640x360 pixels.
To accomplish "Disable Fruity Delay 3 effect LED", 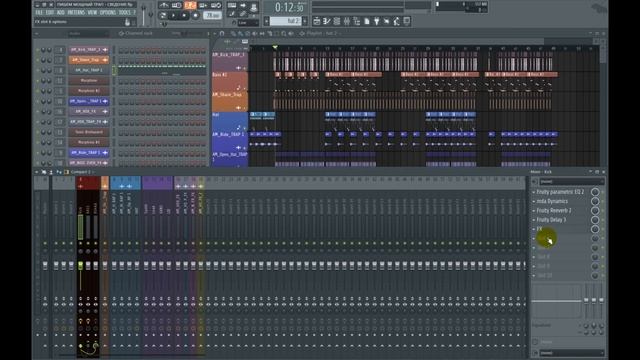I will pos(603,220).
